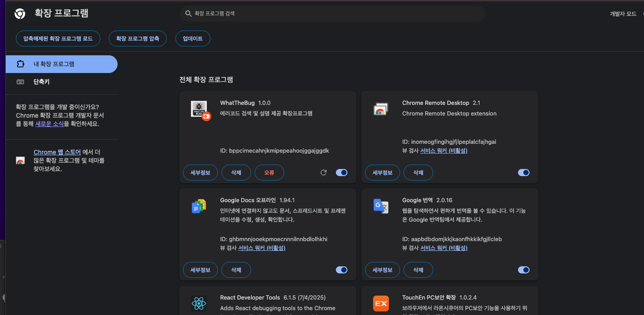Image resolution: width=644 pixels, height=315 pixels.
Task: Click the React Developer Tools name text
Action: (250, 298)
